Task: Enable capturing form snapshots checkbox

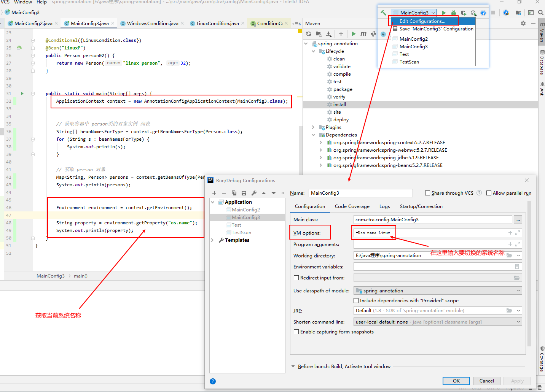Action: (296, 332)
